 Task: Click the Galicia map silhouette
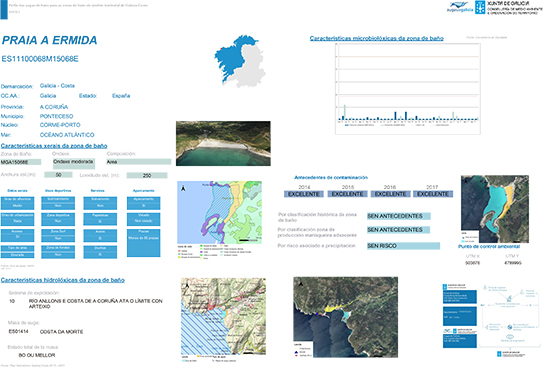coord(240,61)
